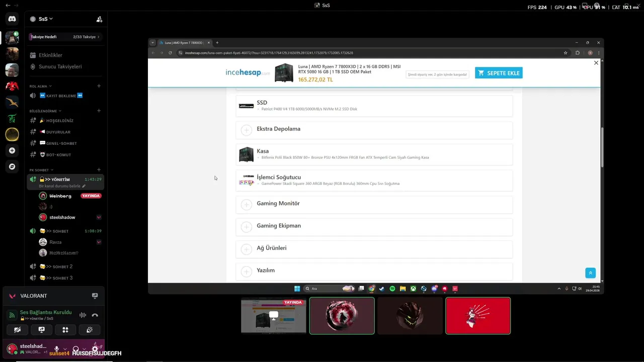Open the red eagle server icon
This screenshot has width=644, height=362.
click(12, 86)
